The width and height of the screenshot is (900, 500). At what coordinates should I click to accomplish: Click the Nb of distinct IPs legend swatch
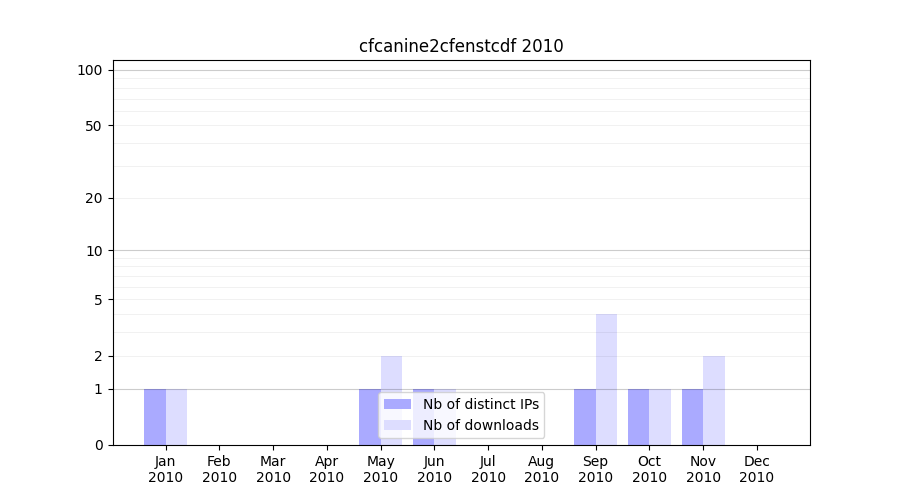[397, 404]
